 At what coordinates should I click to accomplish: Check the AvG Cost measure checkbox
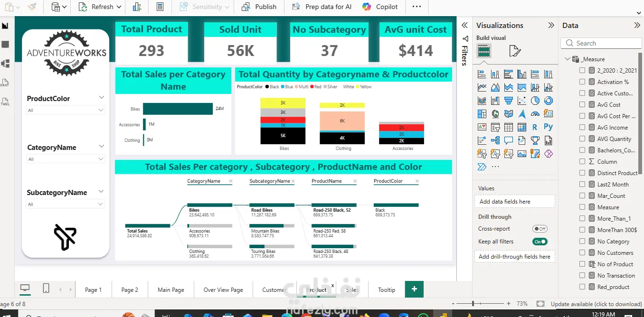click(582, 104)
